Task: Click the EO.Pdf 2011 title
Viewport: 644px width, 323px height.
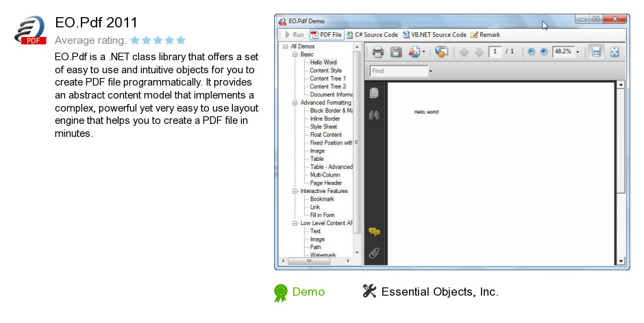Action: tap(96, 23)
